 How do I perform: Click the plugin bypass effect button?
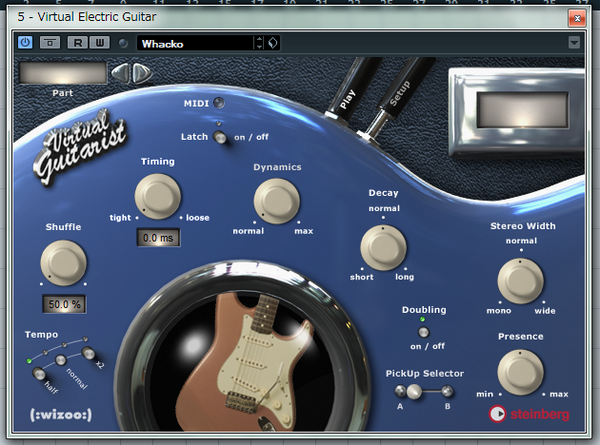point(50,42)
